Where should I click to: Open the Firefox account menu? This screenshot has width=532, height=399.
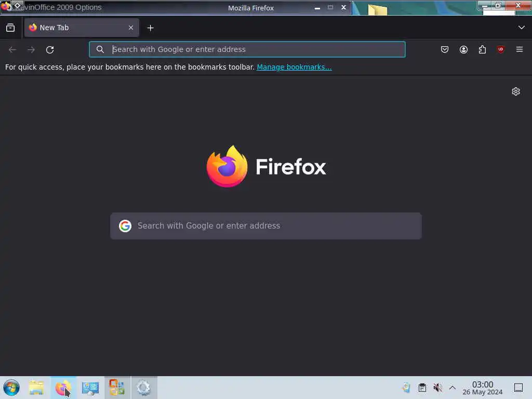[x=463, y=49]
